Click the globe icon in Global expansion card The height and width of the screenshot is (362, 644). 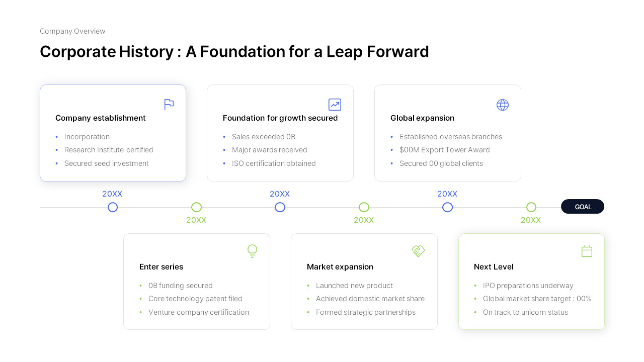[503, 105]
